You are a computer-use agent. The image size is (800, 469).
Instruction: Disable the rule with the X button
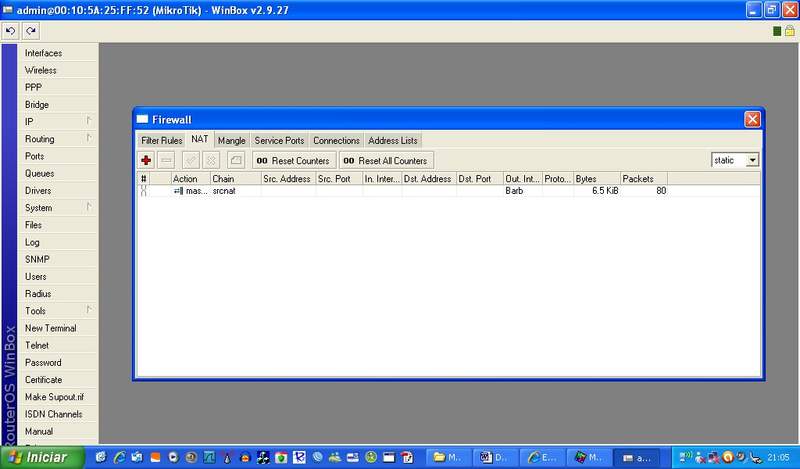211,160
